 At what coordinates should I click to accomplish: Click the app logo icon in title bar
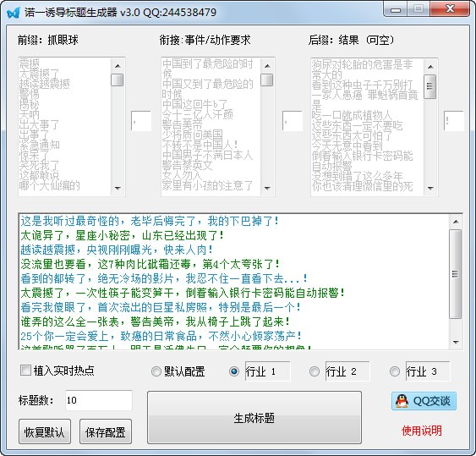(14, 13)
